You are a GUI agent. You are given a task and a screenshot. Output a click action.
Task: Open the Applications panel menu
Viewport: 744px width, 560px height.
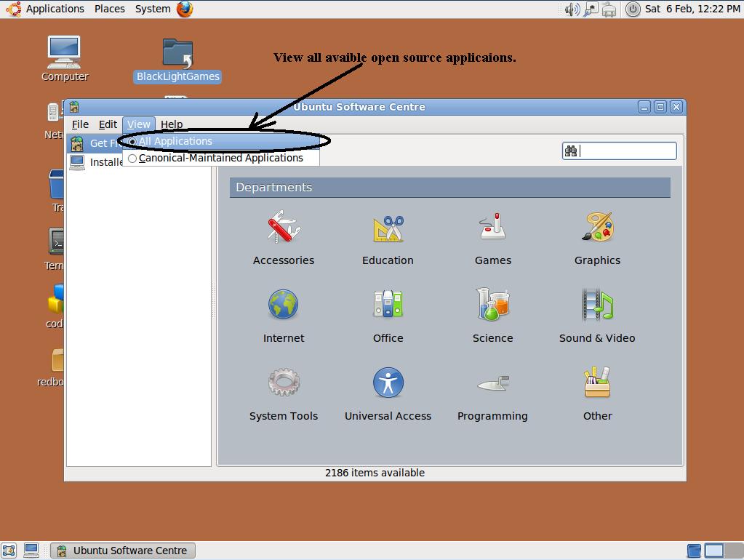(x=55, y=9)
